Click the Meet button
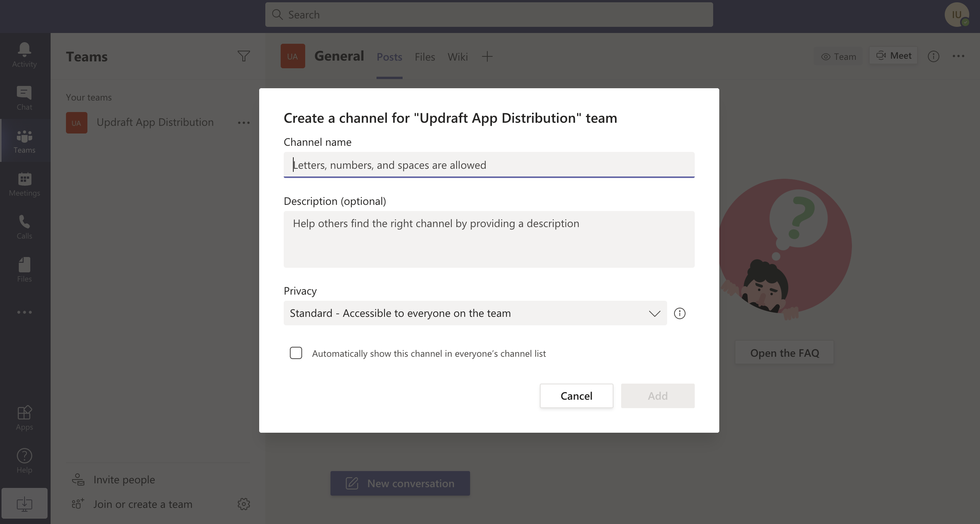Image resolution: width=980 pixels, height=524 pixels. click(x=893, y=56)
